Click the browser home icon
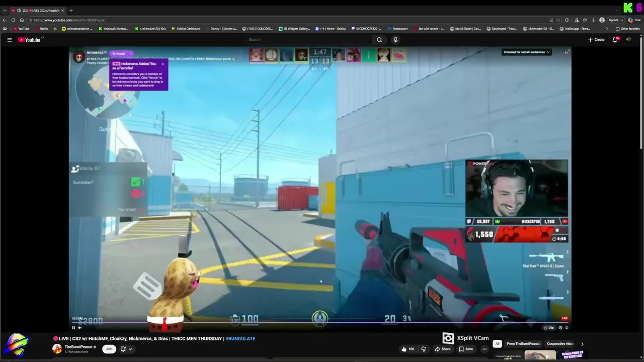The width and height of the screenshot is (644, 362). pos(22,20)
